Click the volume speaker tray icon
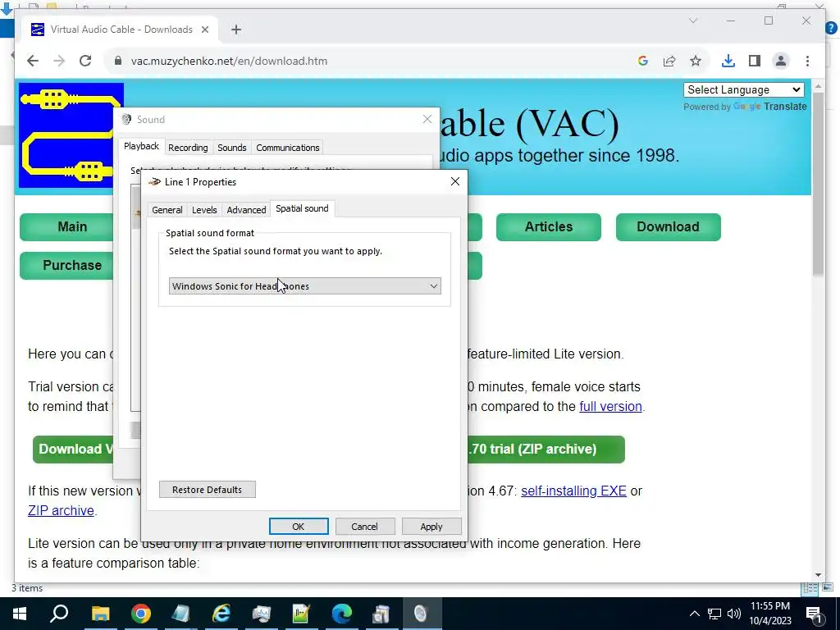Viewport: 840px width, 630px height. (734, 614)
